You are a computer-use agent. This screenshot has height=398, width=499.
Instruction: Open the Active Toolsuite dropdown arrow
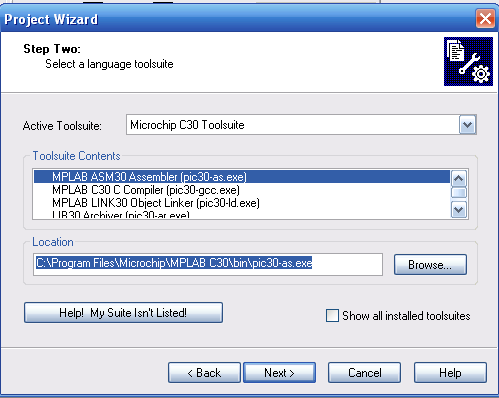(x=467, y=125)
